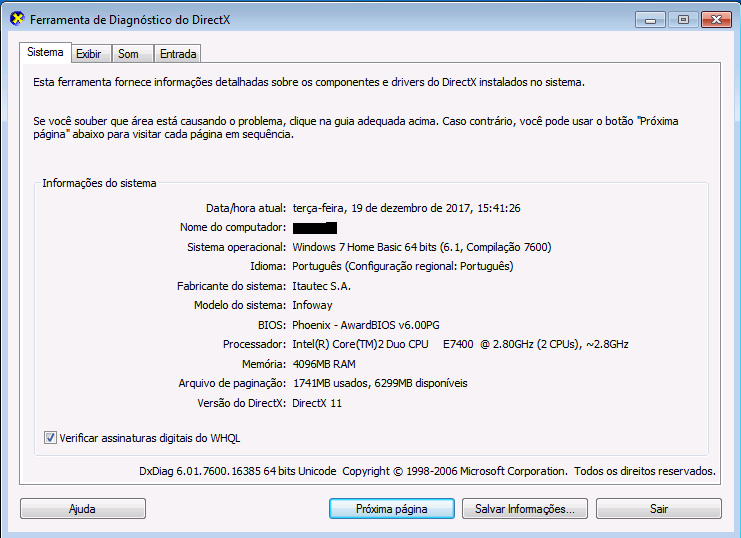Click the Sair button
The image size is (741, 538).
click(659, 509)
